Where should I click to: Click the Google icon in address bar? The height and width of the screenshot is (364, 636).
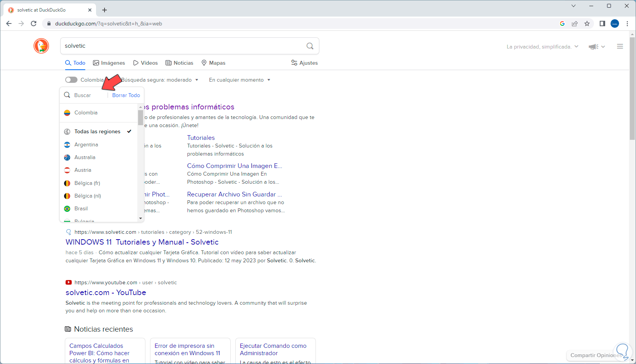pyautogui.click(x=562, y=23)
